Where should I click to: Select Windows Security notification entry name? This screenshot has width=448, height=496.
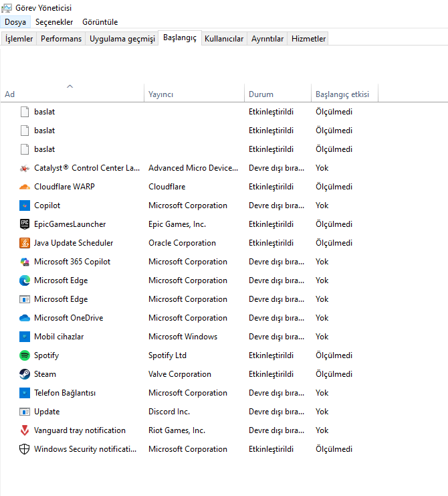click(x=86, y=449)
